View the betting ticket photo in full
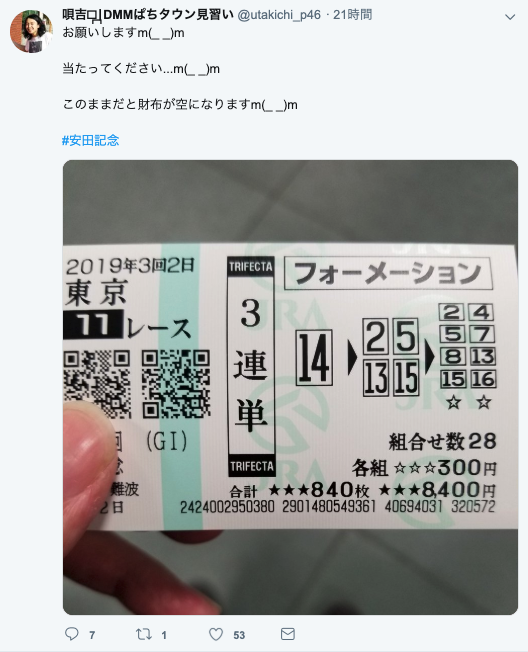The width and height of the screenshot is (528, 652). tap(290, 387)
